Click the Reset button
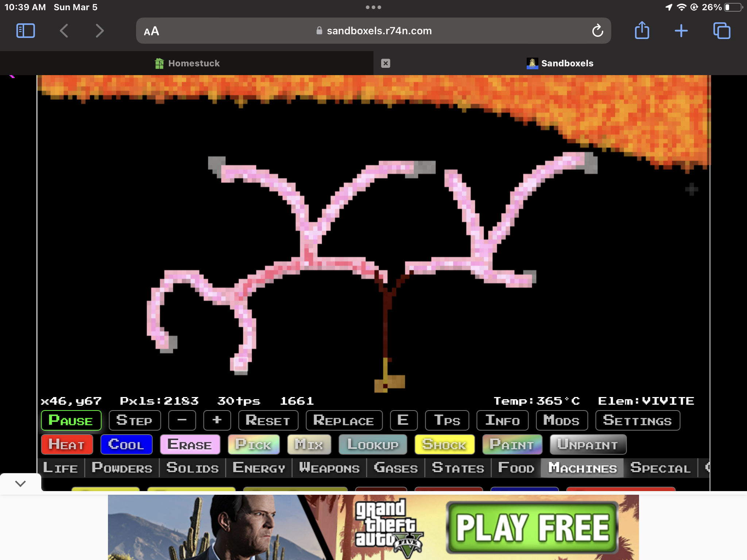 [268, 420]
